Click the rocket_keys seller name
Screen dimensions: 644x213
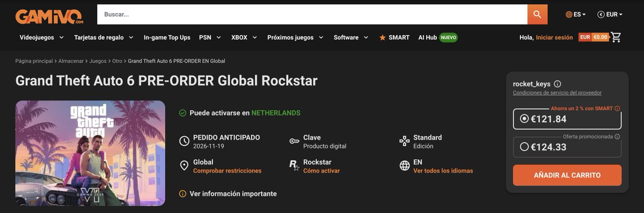tap(531, 84)
